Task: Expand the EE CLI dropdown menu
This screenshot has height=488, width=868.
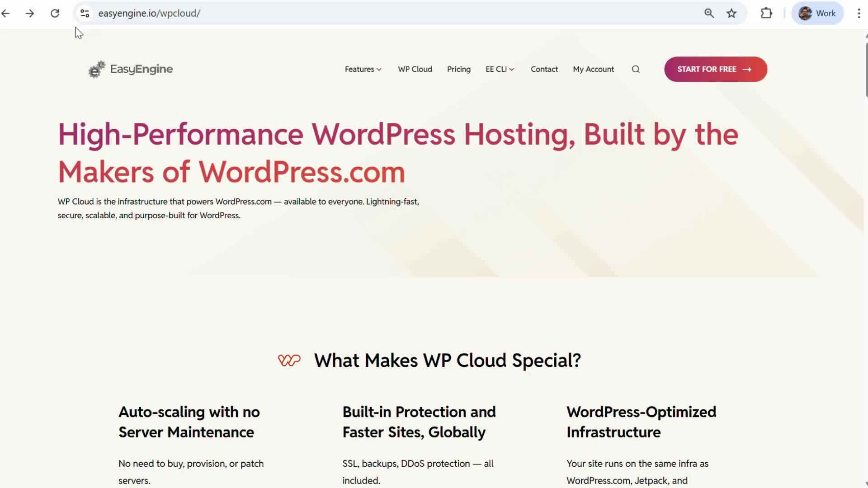Action: pyautogui.click(x=500, y=69)
